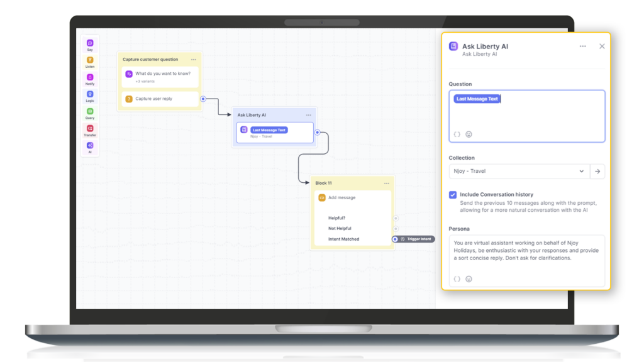Viewport: 644px width, 362px height.
Task: Click the arrow to open the Njoy - Travel collection
Action: coord(598,171)
